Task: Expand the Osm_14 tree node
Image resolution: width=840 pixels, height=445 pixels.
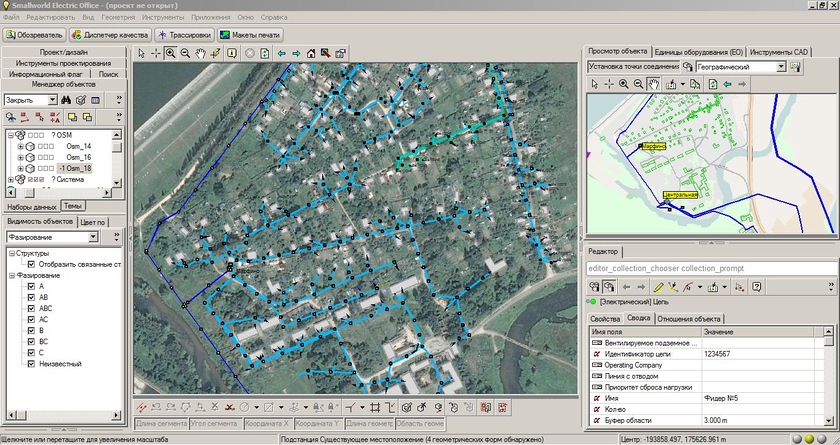Action: point(20,146)
